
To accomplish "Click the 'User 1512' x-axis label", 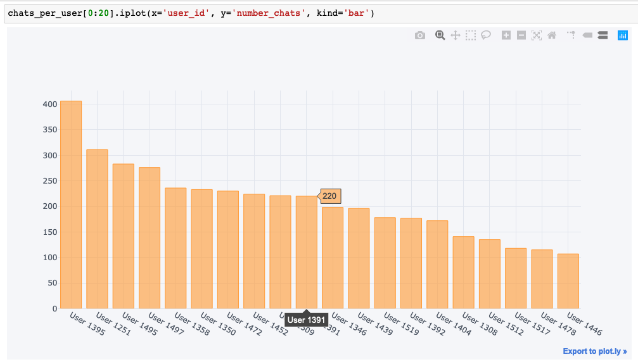I will click(506, 323).
